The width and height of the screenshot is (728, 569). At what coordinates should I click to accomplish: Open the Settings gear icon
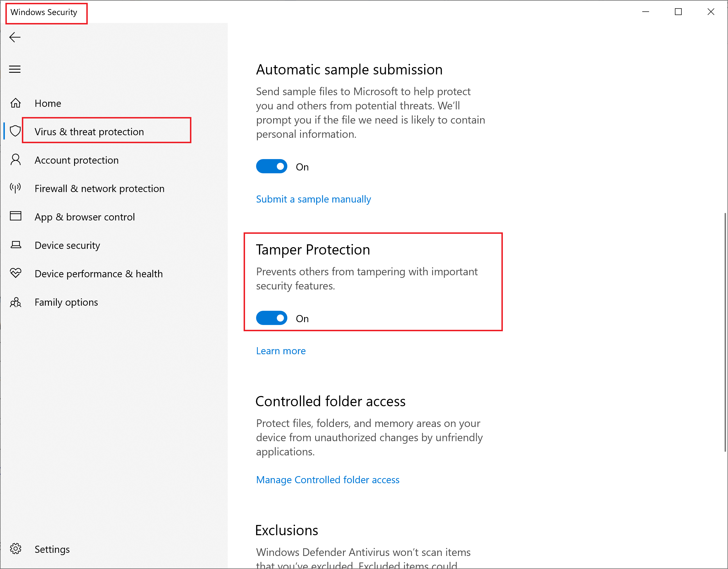pos(15,549)
